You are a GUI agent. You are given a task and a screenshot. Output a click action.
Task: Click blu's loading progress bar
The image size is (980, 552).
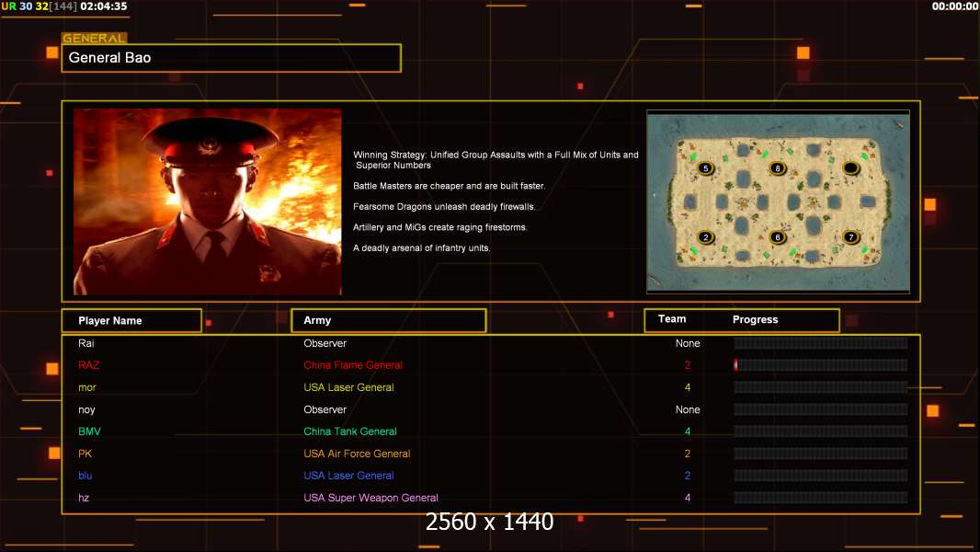point(821,476)
